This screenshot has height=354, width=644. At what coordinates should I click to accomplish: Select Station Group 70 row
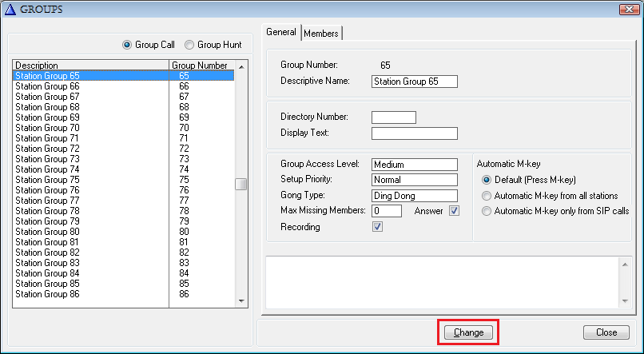click(124, 128)
